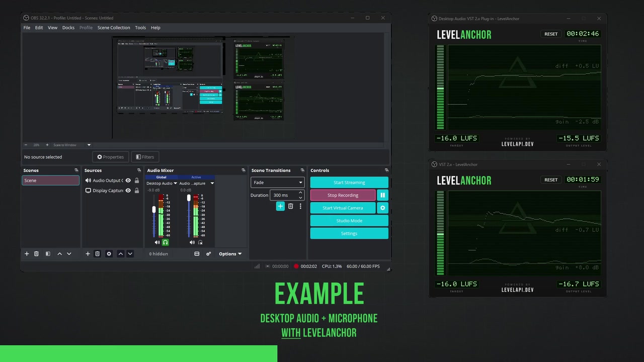Open advanced audio properties gears icon
The image size is (644, 362).
(208, 254)
